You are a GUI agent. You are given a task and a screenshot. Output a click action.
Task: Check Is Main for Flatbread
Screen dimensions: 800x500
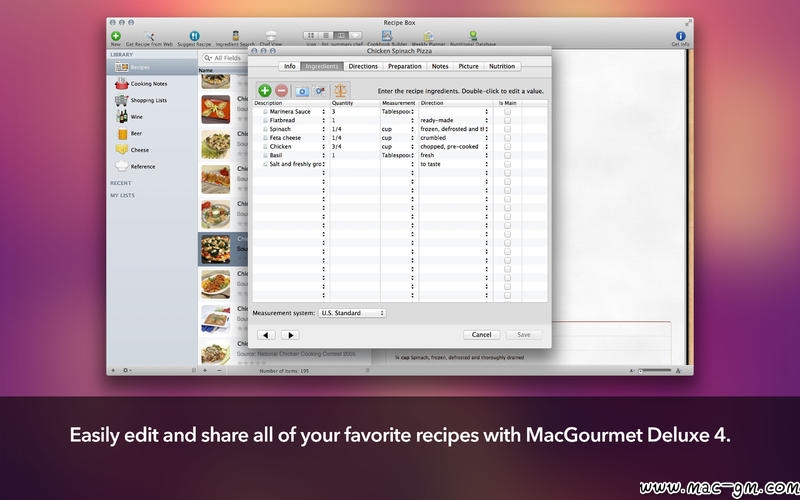(x=507, y=120)
